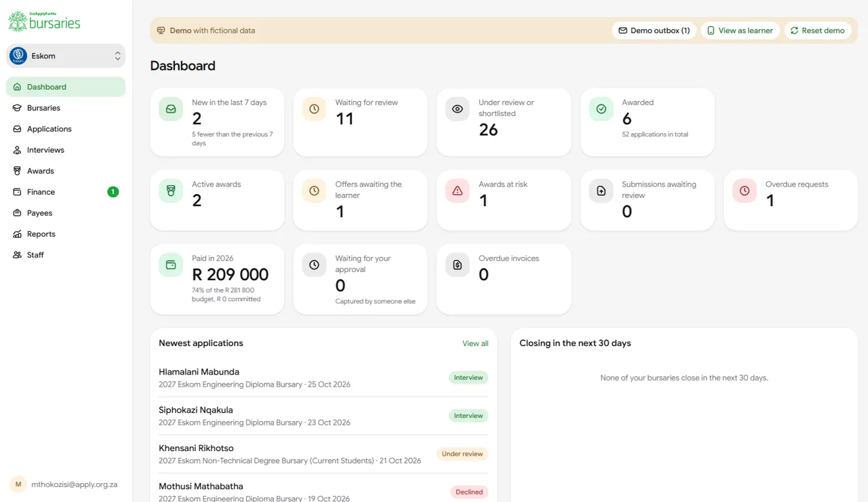Open Reports in the sidebar
The width and height of the screenshot is (868, 502).
click(66, 234)
